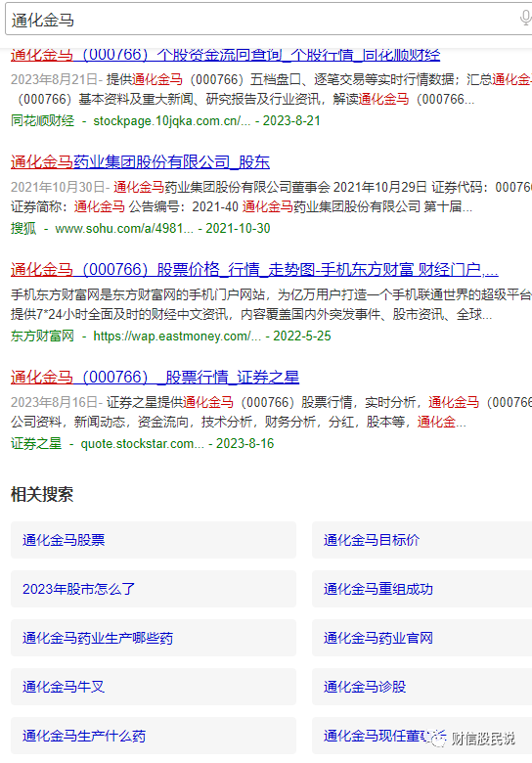Screen dimensions: 532x763
Task: Click quote.stockstar.com source URL
Action: pyautogui.click(x=143, y=443)
